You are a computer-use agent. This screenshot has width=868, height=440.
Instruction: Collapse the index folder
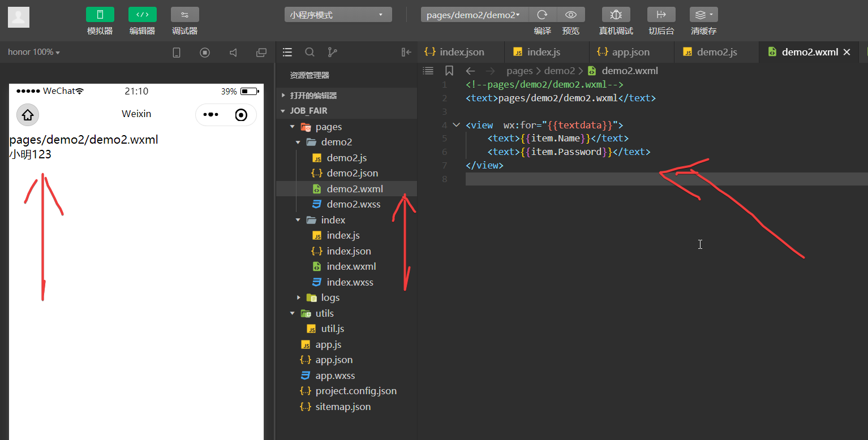coord(346,220)
